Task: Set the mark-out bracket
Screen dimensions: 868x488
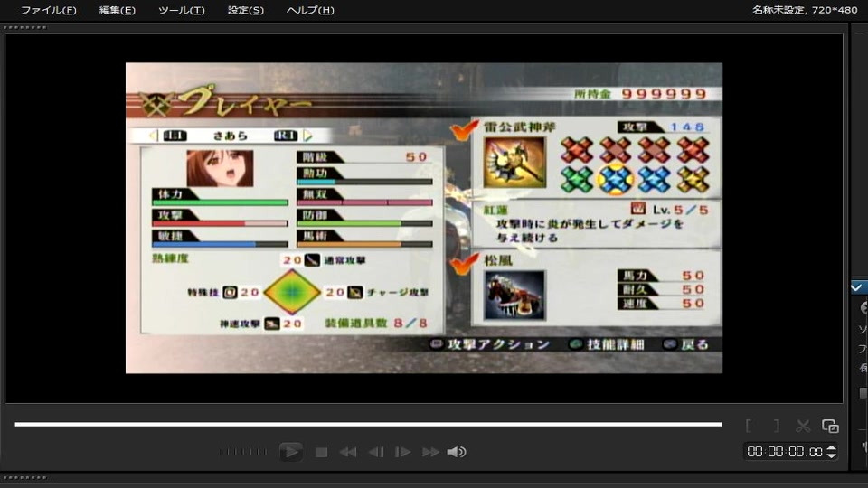Action: (x=777, y=426)
